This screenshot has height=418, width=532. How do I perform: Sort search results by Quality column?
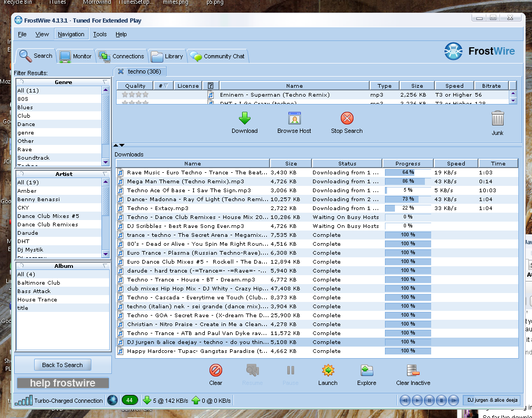(135, 86)
